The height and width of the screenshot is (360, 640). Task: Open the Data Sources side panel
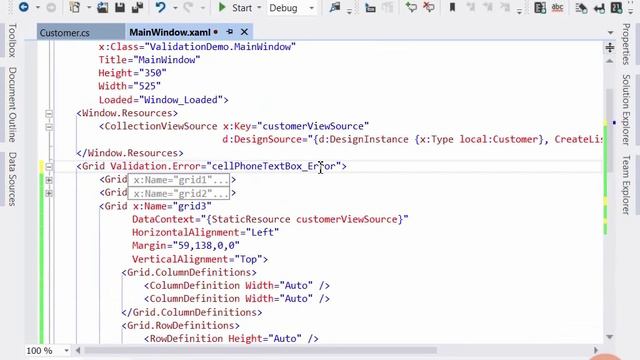(x=12, y=179)
